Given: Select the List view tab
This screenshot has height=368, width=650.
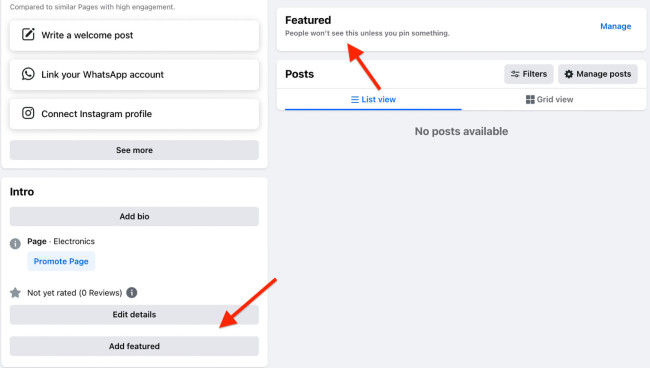Looking at the screenshot, I should click(x=373, y=99).
